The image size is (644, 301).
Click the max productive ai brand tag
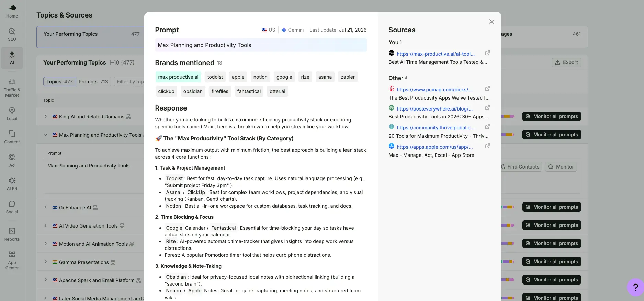pyautogui.click(x=178, y=77)
